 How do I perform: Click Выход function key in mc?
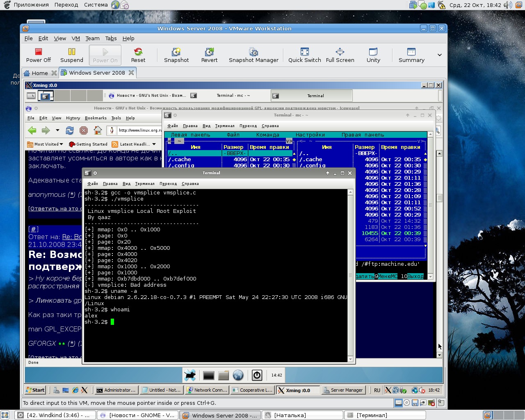point(415,276)
